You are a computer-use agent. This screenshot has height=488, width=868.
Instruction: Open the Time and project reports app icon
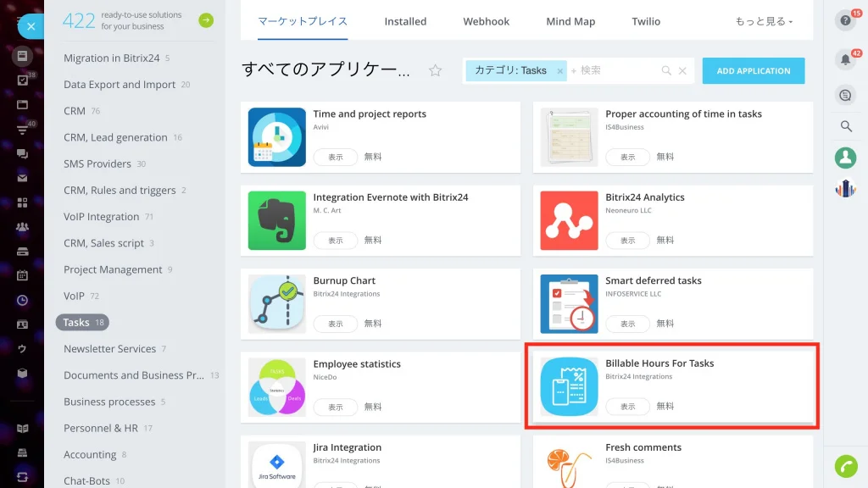[277, 136]
